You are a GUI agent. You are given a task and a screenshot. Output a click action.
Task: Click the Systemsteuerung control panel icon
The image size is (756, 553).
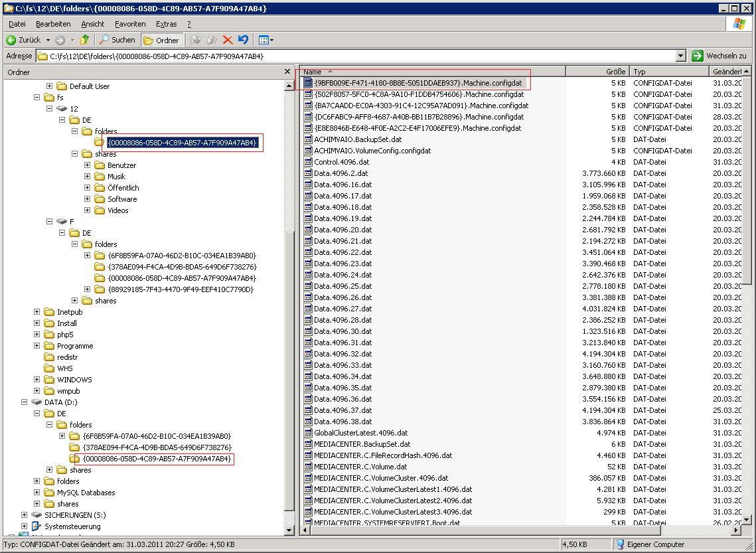(37, 526)
